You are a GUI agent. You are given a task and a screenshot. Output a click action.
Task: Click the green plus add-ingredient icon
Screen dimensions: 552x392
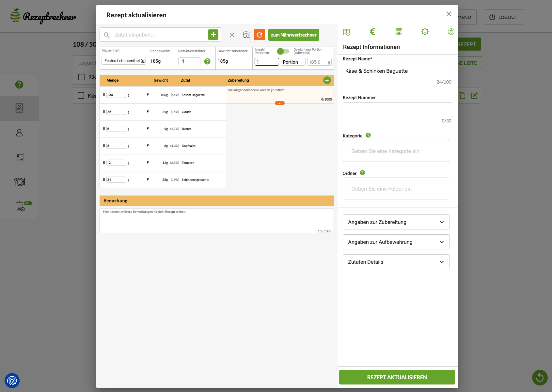coord(213,35)
